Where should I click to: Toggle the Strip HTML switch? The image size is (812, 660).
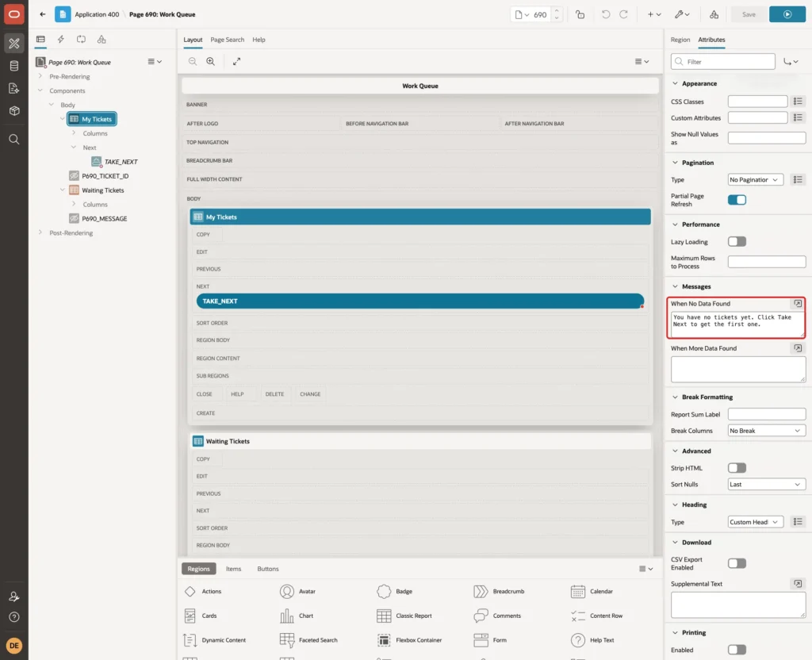click(x=737, y=468)
